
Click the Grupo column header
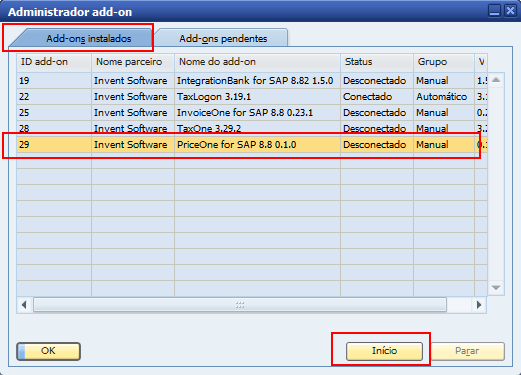[444, 62]
